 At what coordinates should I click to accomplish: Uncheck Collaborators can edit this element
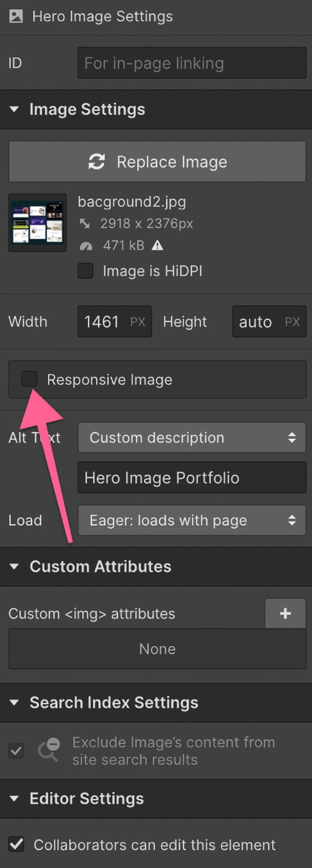(x=16, y=844)
